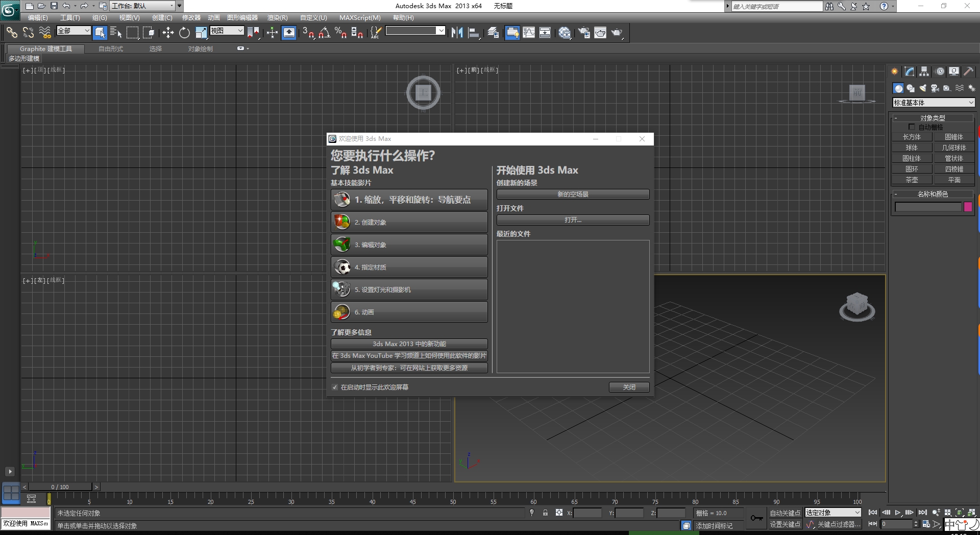Select the Select and Move tool
Viewport: 980px width, 535px height.
[x=168, y=33]
